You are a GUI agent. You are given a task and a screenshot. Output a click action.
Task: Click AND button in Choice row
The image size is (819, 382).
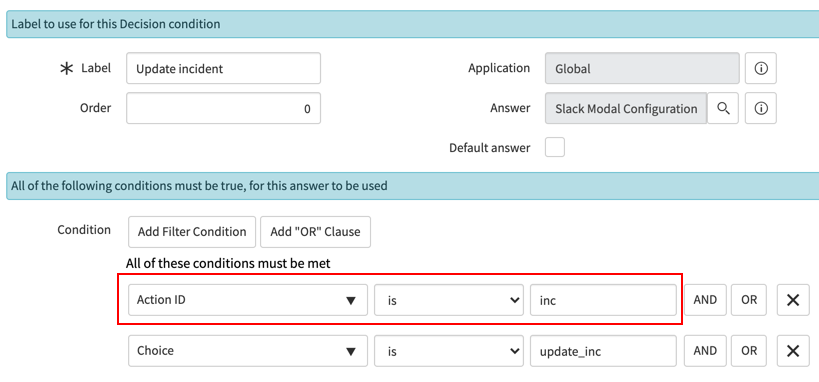[x=705, y=351]
